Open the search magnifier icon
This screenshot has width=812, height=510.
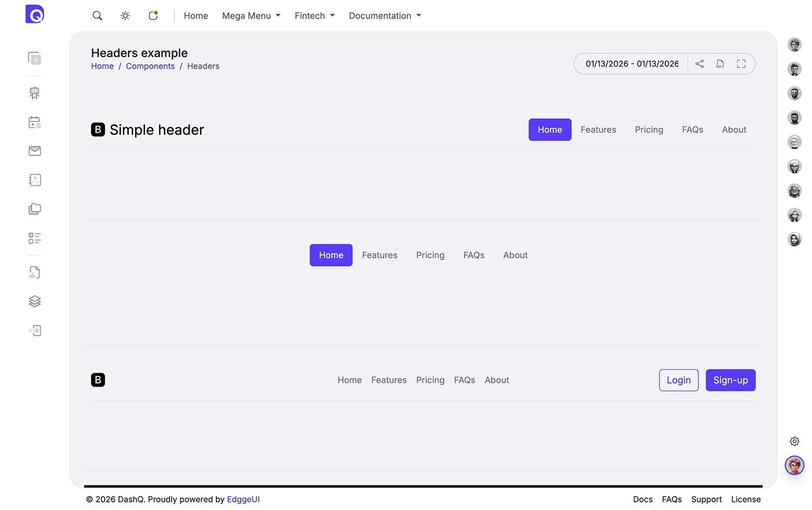tap(97, 16)
